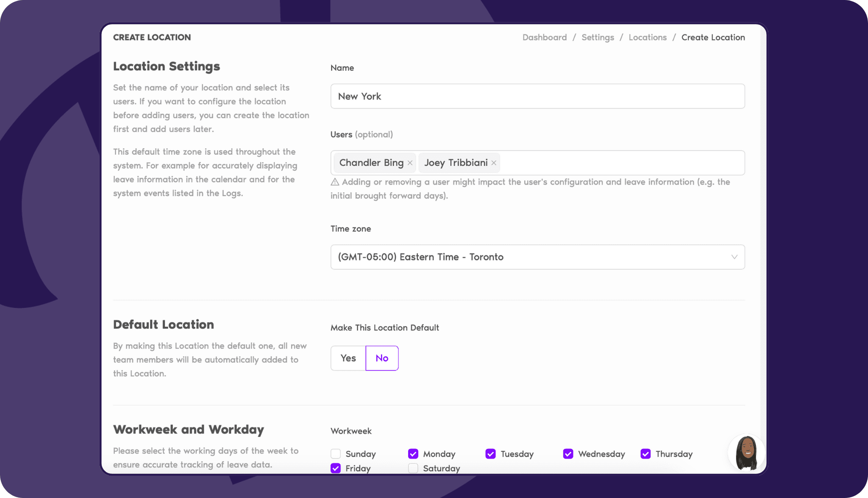Uncheck the Monday workweek checkbox
868x498 pixels.
click(413, 454)
